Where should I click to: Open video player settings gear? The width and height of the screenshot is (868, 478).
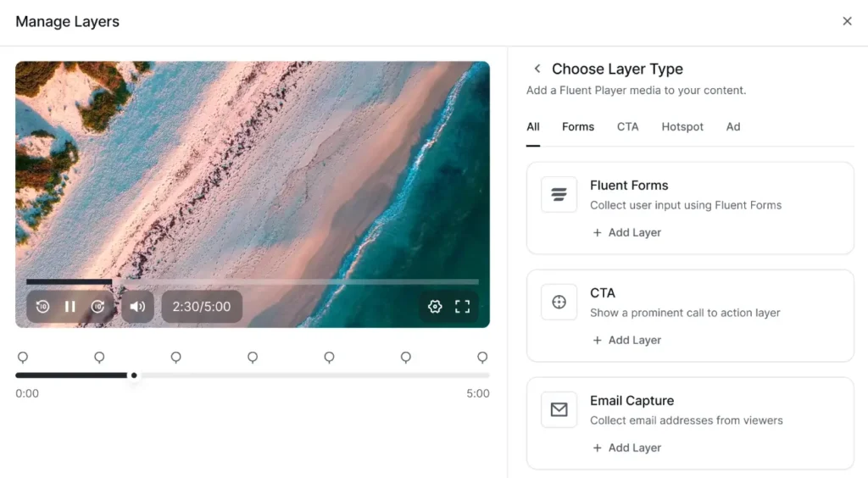click(x=435, y=307)
